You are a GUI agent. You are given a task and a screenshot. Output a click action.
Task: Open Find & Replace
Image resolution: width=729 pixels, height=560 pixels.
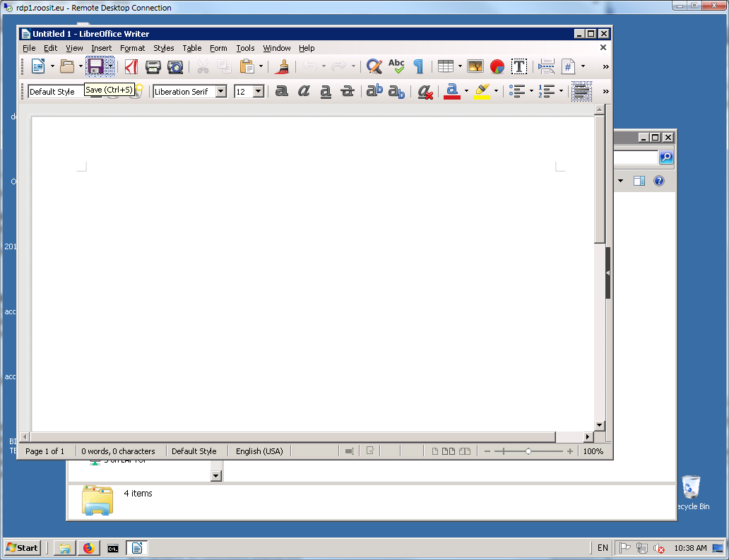[x=374, y=66]
